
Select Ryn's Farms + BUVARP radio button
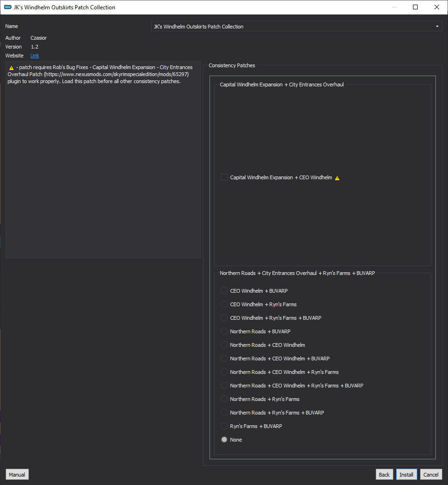click(x=224, y=426)
